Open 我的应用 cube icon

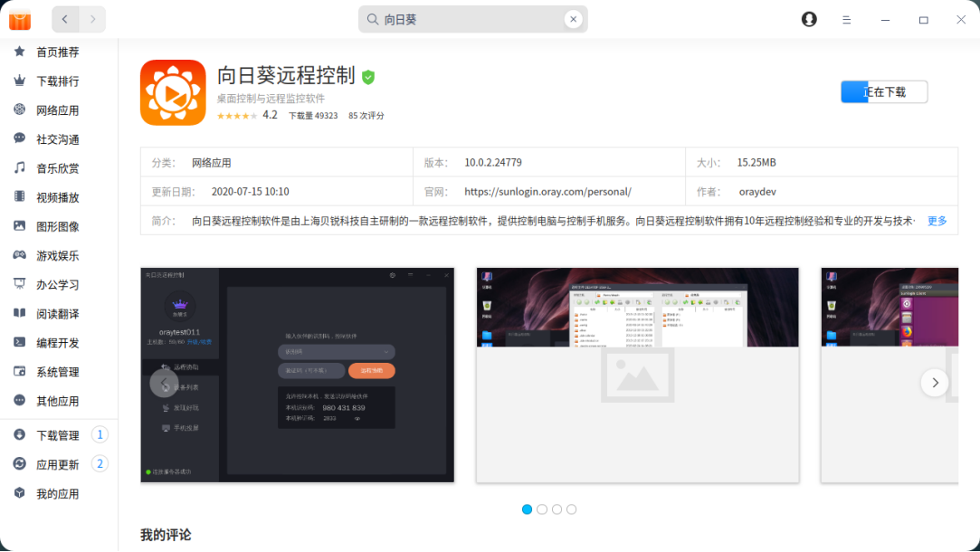(19, 492)
